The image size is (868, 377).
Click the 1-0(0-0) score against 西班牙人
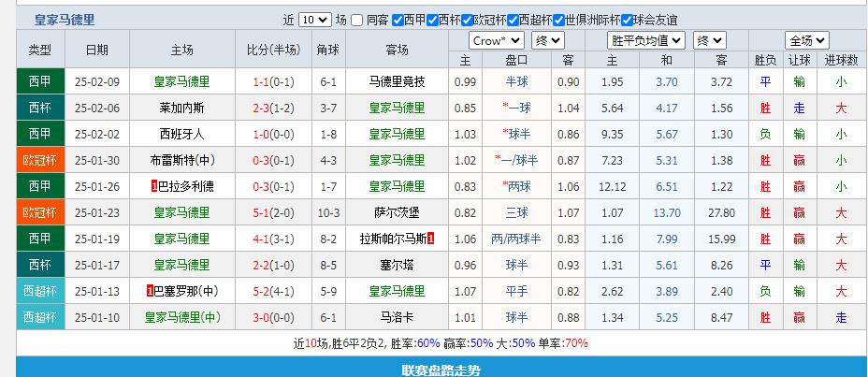[273, 135]
